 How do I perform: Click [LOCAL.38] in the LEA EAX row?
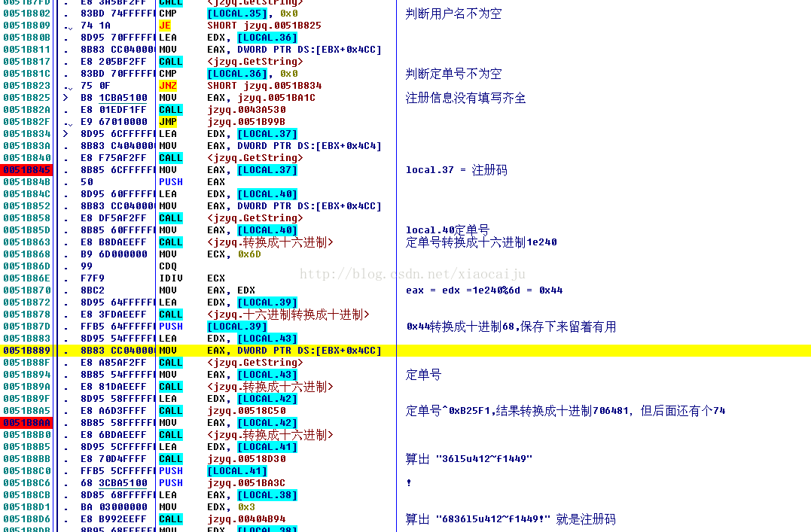267,495
